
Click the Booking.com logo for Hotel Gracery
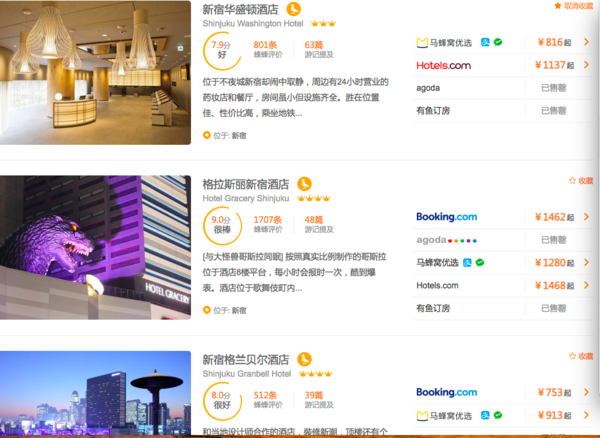[447, 217]
